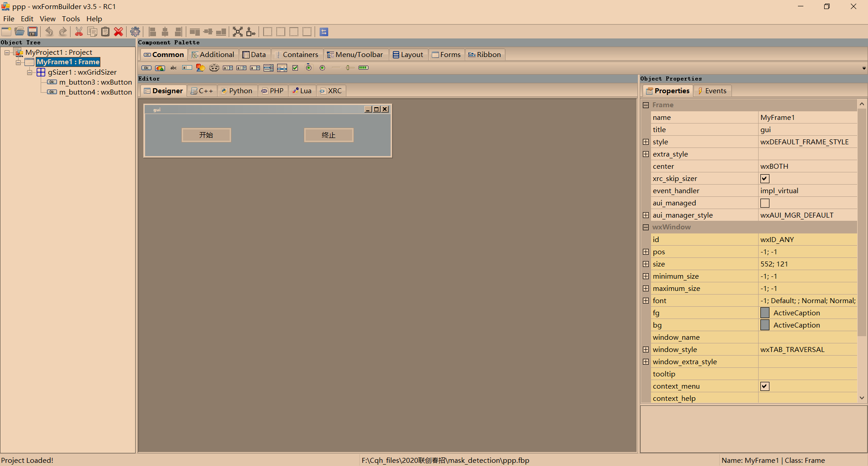Click the Center Horizontally toolbar icon
The height and width of the screenshot is (466, 868).
[x=165, y=32]
